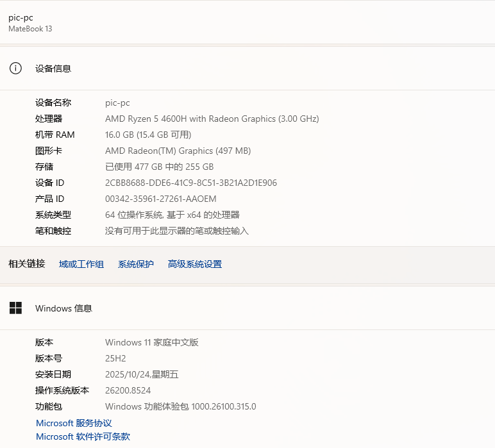The width and height of the screenshot is (495, 448).
Task: Open the 域或工作组 link
Action: 81,264
